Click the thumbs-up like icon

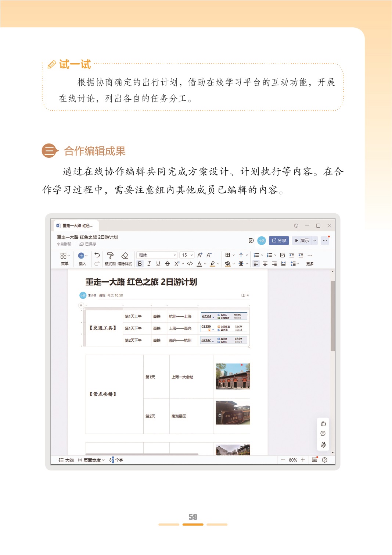pyautogui.click(x=323, y=424)
